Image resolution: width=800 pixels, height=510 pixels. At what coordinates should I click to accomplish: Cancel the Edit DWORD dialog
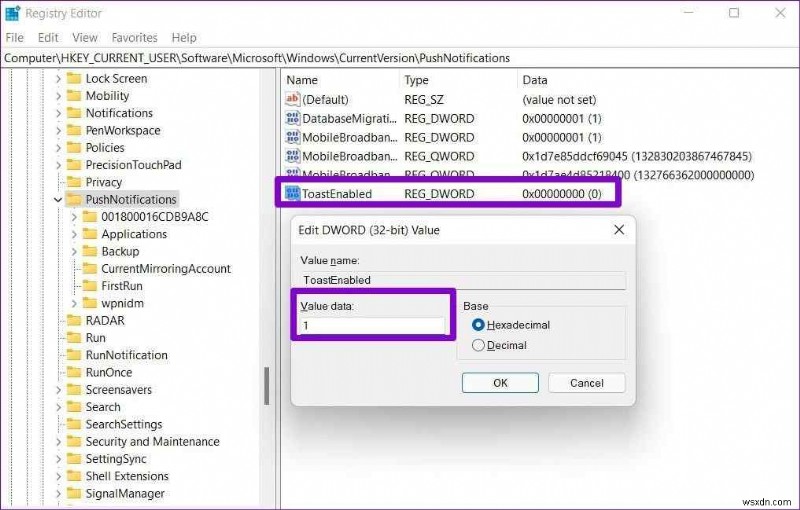(587, 383)
